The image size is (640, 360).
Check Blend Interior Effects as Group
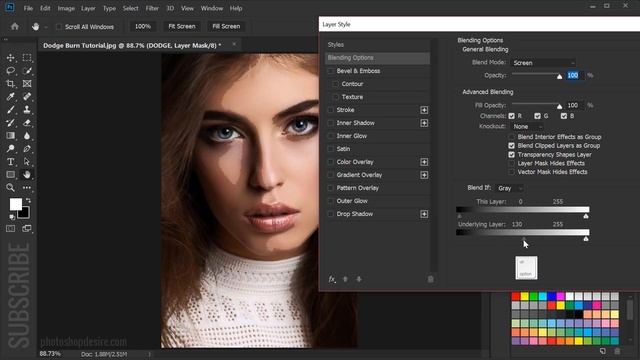511,137
